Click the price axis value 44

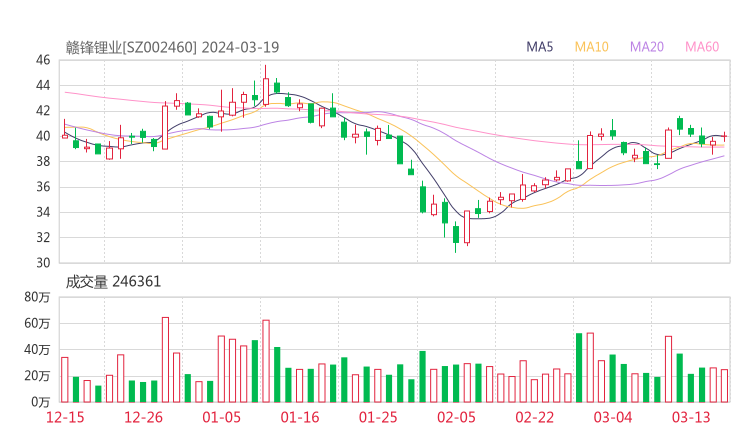(43, 85)
